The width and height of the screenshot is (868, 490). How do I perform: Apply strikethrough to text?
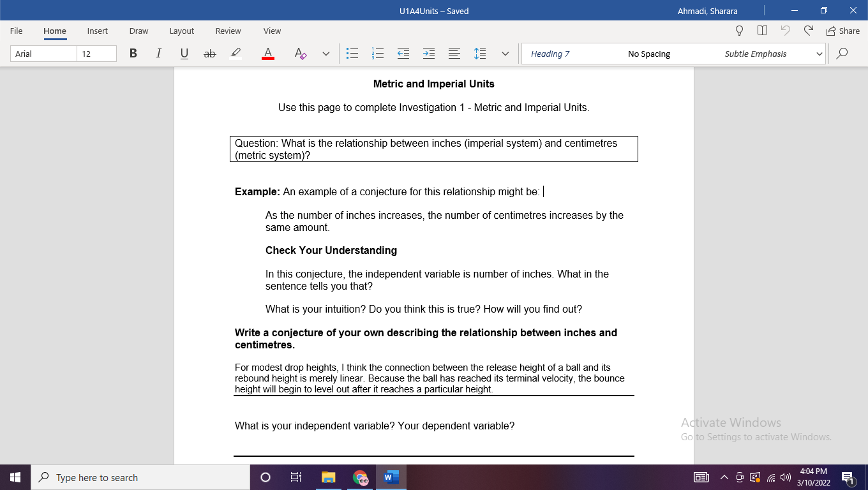pos(209,54)
